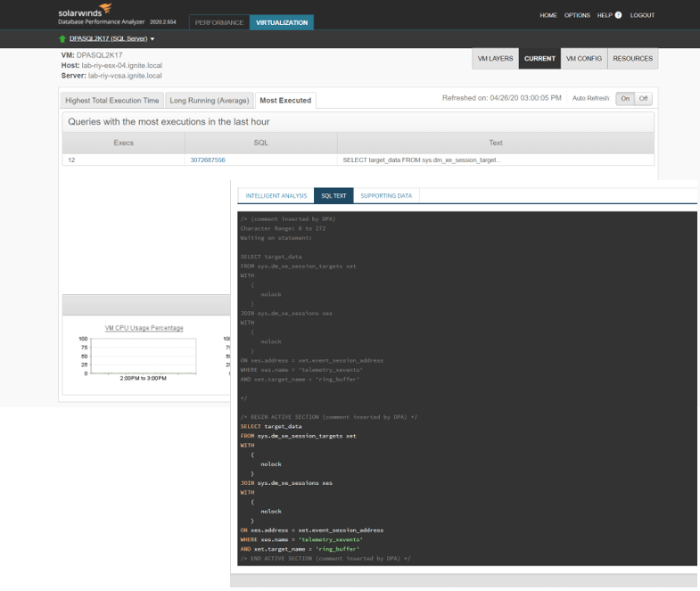This screenshot has width=700, height=591.
Task: Click the Help question mark icon
Action: click(x=618, y=15)
